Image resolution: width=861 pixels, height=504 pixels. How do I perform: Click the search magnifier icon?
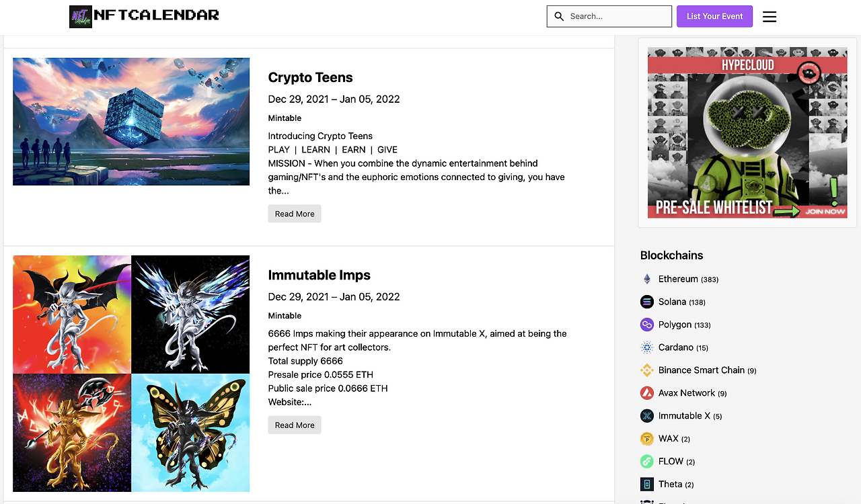click(559, 16)
